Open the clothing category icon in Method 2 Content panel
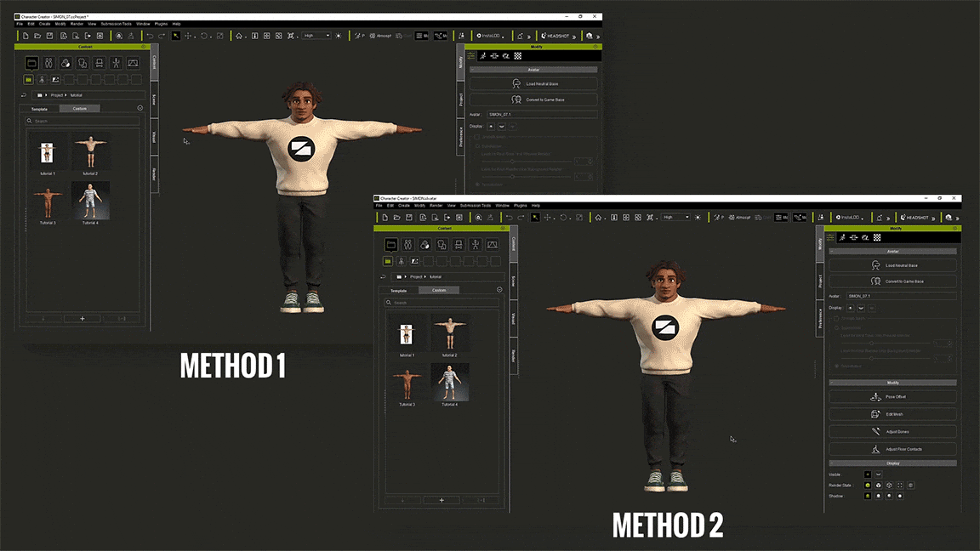Viewport: 980px width, 551px height. [442, 244]
